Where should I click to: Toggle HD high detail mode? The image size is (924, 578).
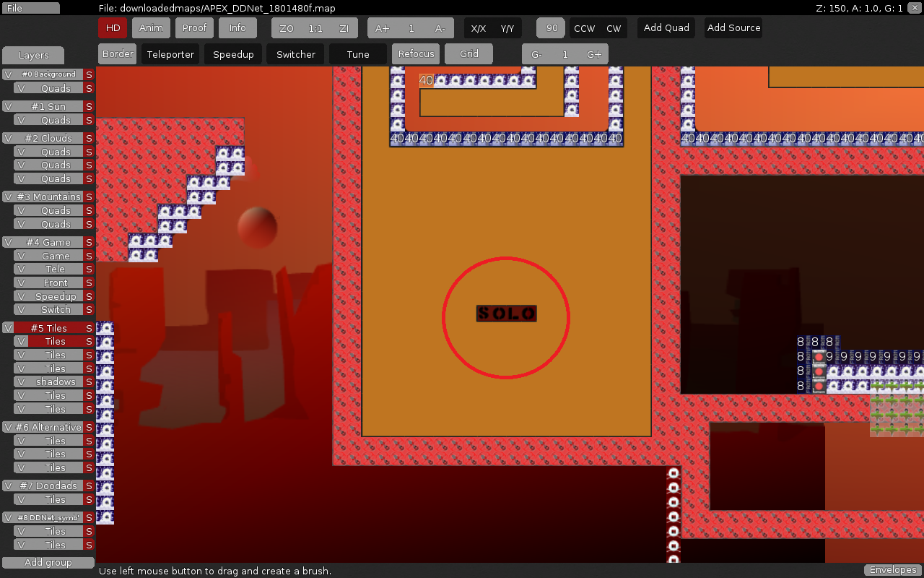point(113,27)
